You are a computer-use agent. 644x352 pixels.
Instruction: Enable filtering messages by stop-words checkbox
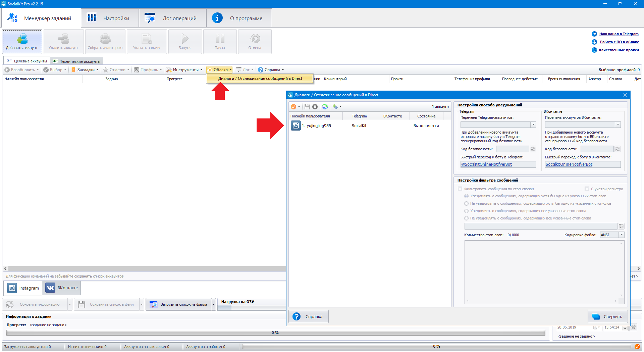click(460, 189)
